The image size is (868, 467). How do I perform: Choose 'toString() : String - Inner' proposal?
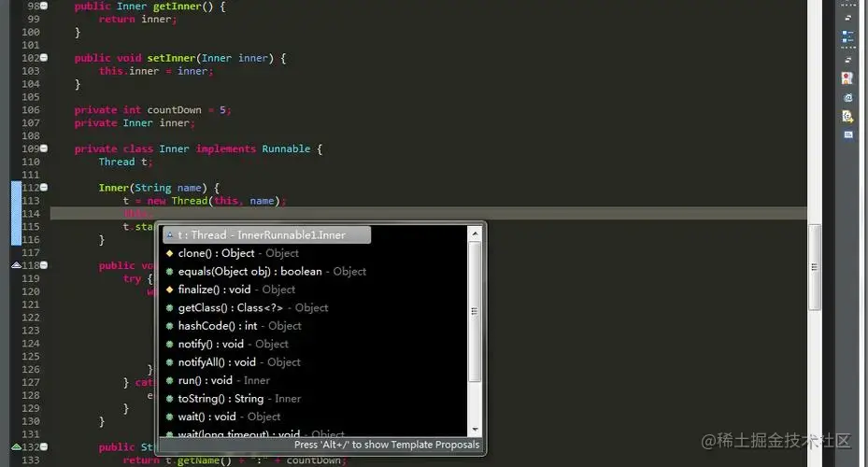(315, 399)
